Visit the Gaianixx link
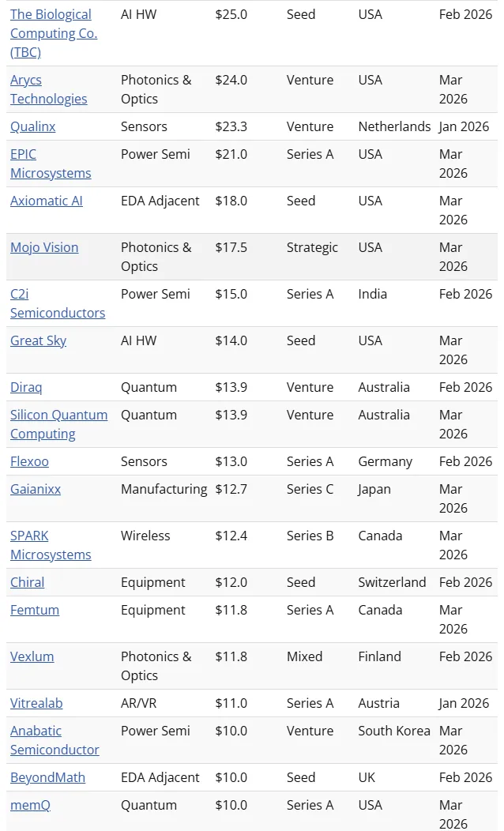 click(36, 489)
